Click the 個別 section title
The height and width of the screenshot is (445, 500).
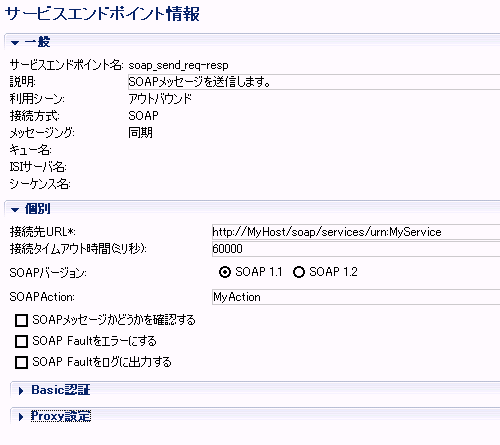tap(37, 209)
